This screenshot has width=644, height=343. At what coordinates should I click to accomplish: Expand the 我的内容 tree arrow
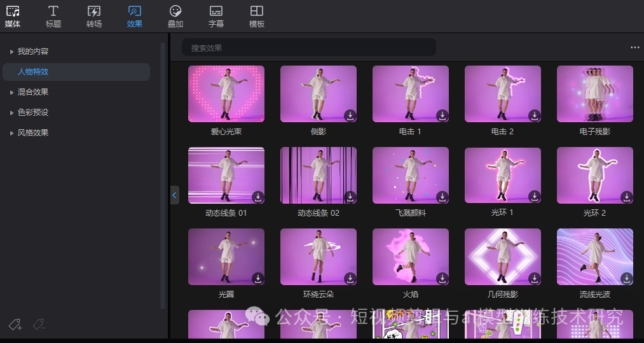[12, 52]
